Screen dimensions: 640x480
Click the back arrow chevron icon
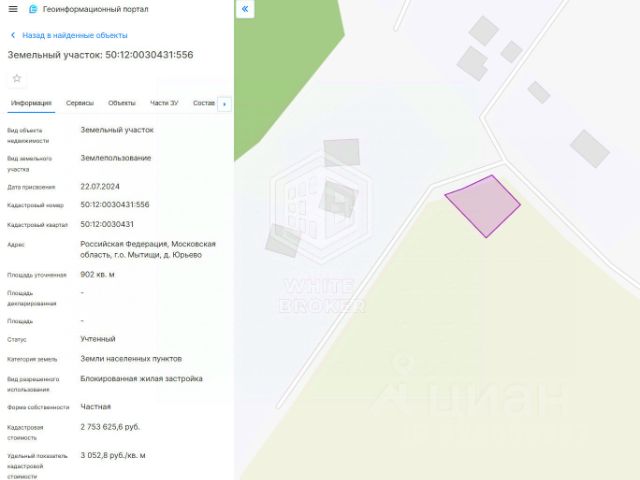[x=13, y=36]
